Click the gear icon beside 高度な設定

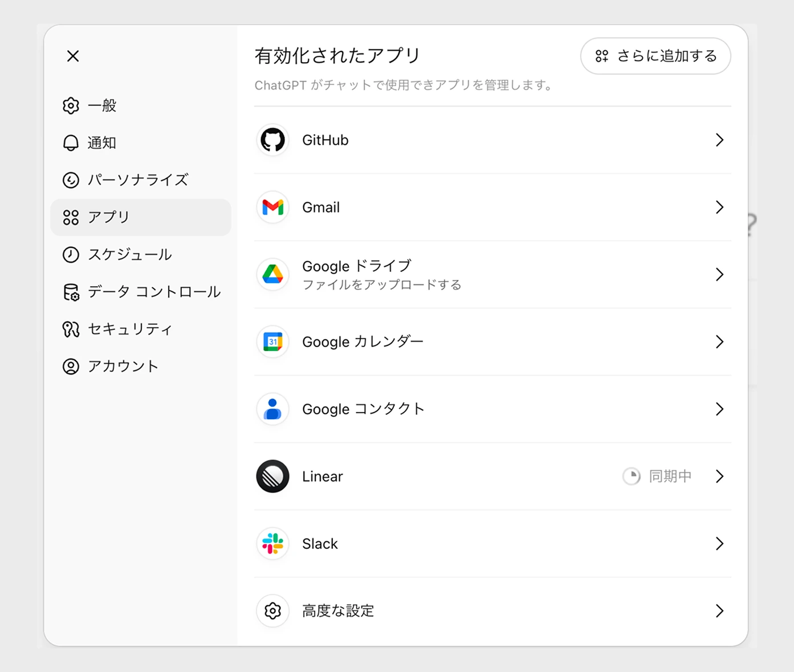click(x=272, y=611)
